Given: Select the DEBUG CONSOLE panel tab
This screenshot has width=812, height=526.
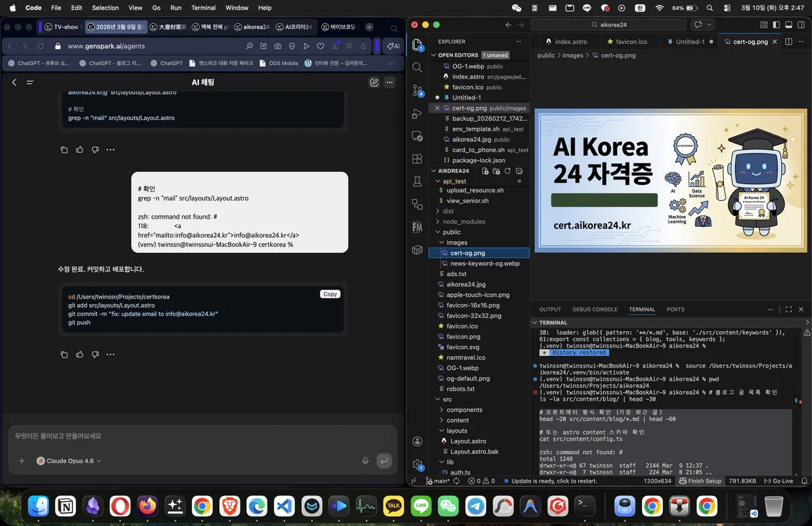Looking at the screenshot, I should pyautogui.click(x=595, y=309).
